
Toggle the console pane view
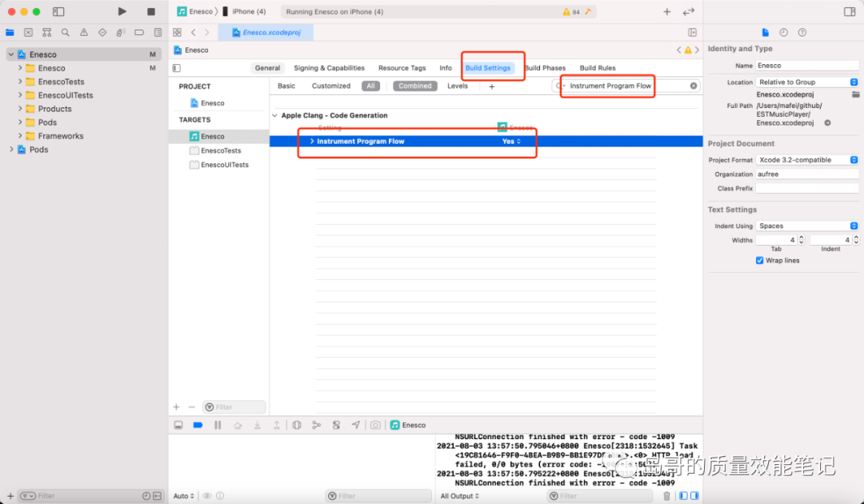pos(694,496)
